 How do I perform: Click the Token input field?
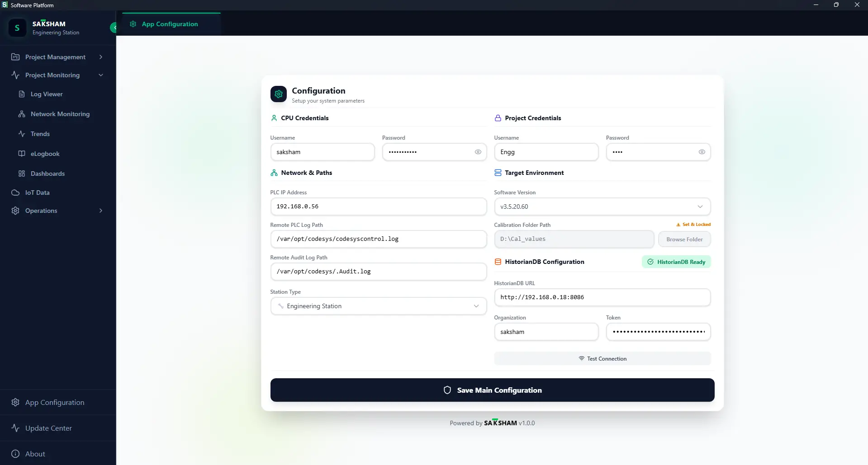(658, 332)
